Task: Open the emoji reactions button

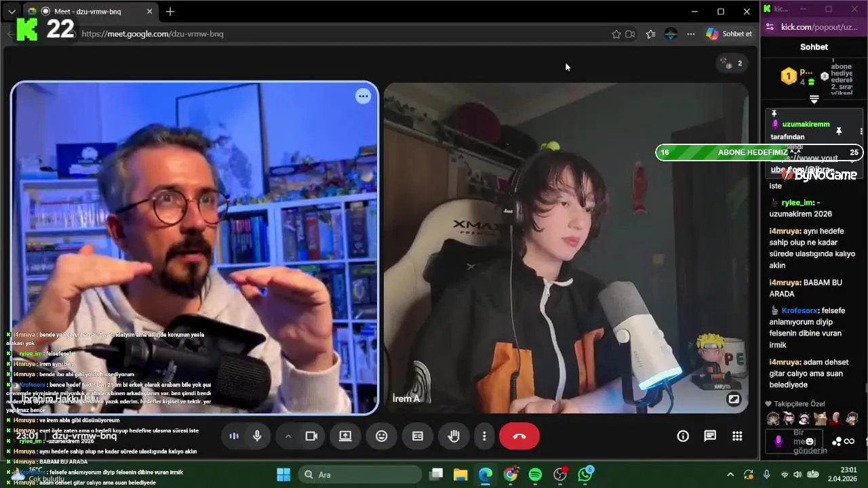Action: pos(382,436)
